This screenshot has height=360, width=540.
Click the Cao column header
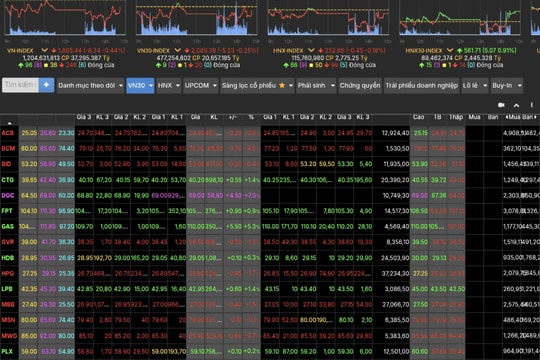click(x=418, y=117)
